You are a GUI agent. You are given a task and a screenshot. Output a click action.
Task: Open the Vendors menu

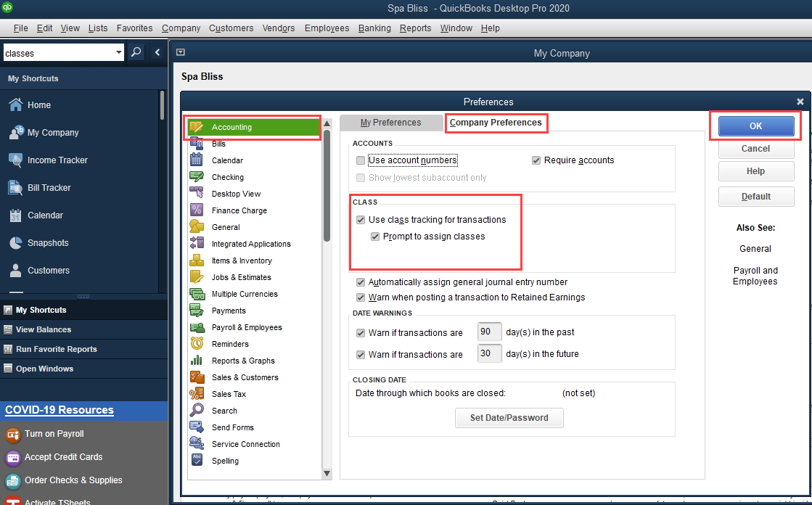[x=279, y=28]
